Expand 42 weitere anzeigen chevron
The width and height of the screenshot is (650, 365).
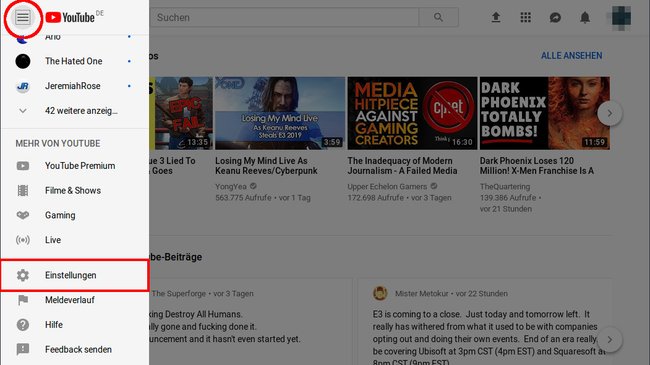point(23,111)
